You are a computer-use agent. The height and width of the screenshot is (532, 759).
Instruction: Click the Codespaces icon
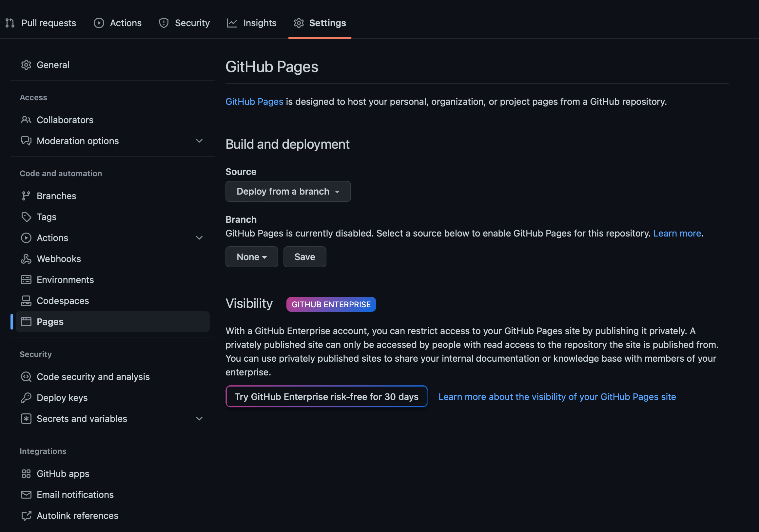[x=26, y=301]
